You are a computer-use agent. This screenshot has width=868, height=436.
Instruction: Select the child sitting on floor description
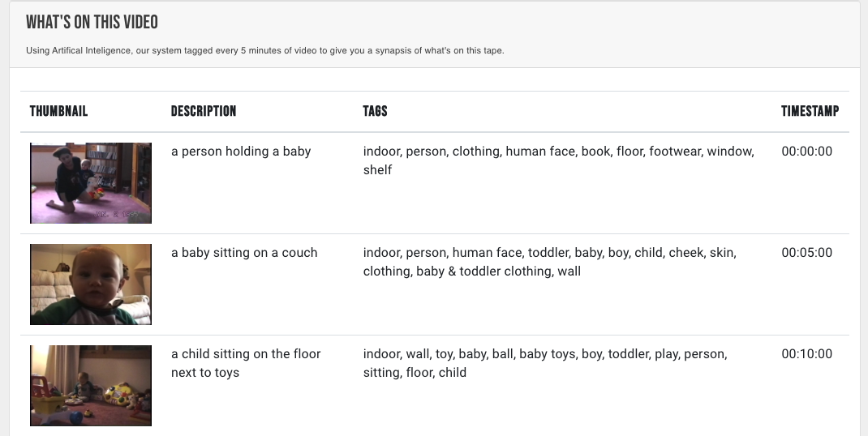coord(246,363)
